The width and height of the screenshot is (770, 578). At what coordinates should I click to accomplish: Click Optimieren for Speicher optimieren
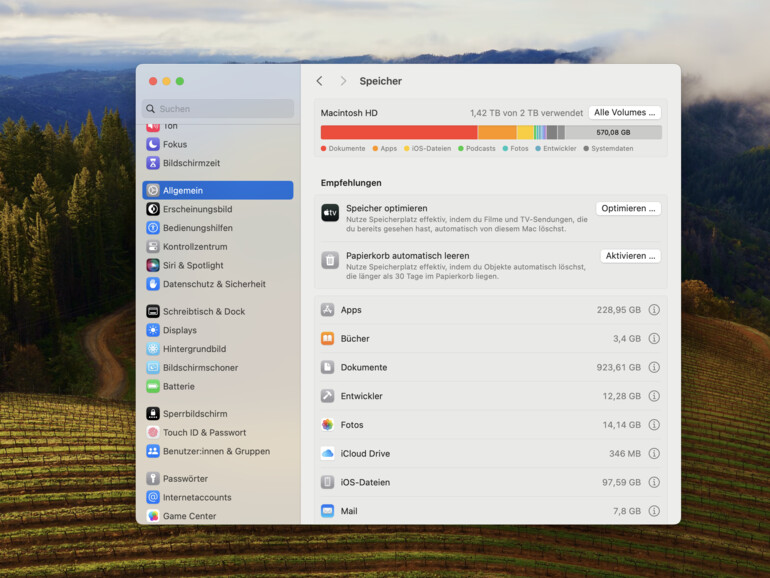tap(628, 208)
